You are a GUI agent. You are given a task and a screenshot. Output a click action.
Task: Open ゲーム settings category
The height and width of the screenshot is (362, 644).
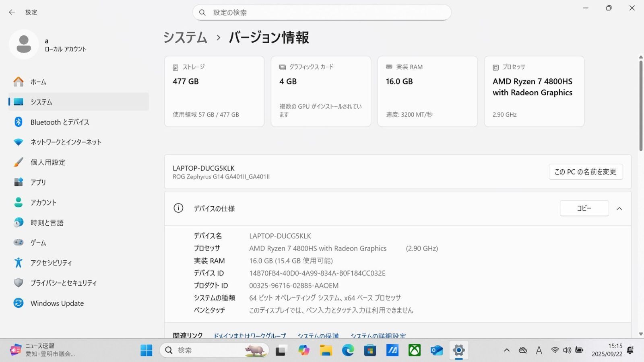point(38,243)
